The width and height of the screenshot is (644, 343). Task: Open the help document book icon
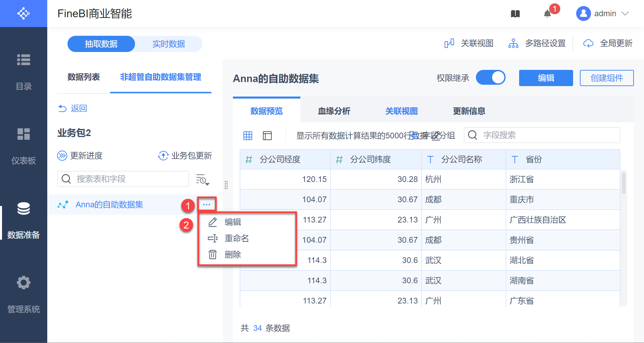pos(515,14)
